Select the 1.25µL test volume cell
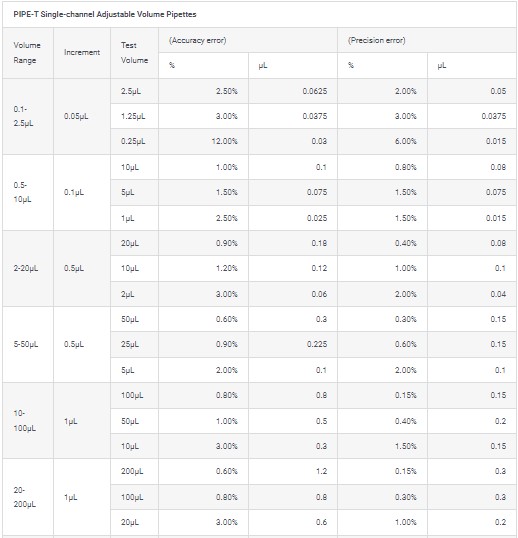518x538 pixels. click(133, 116)
